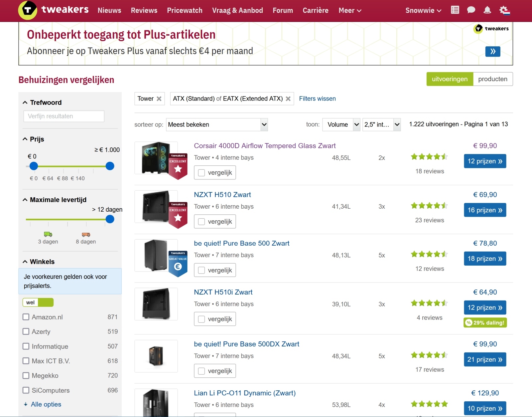Open Corsair 4000D Airflow product thumbnail
This screenshot has width=532, height=417.
pyautogui.click(x=156, y=158)
